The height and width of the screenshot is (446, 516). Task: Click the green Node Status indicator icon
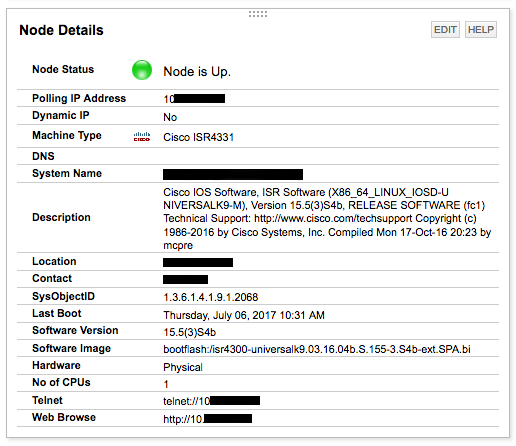[142, 70]
